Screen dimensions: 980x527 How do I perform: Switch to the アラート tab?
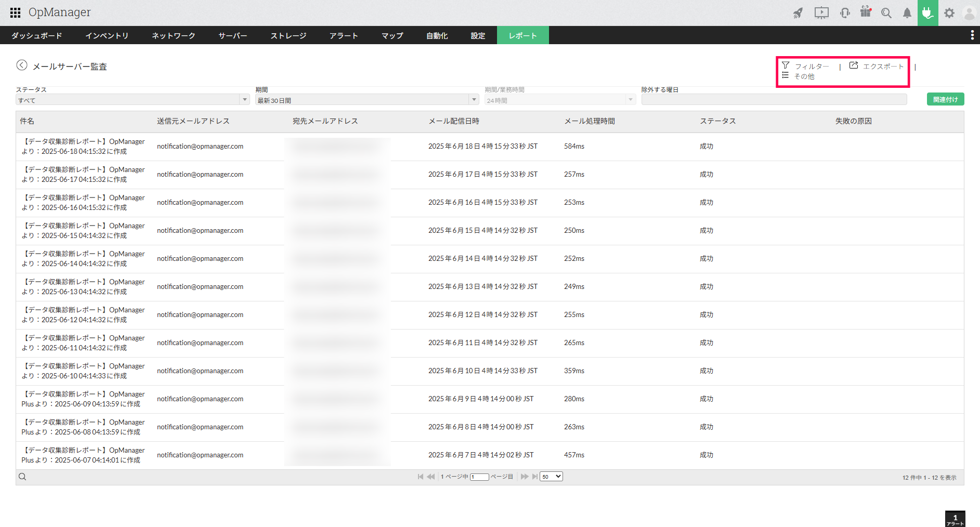pos(344,35)
